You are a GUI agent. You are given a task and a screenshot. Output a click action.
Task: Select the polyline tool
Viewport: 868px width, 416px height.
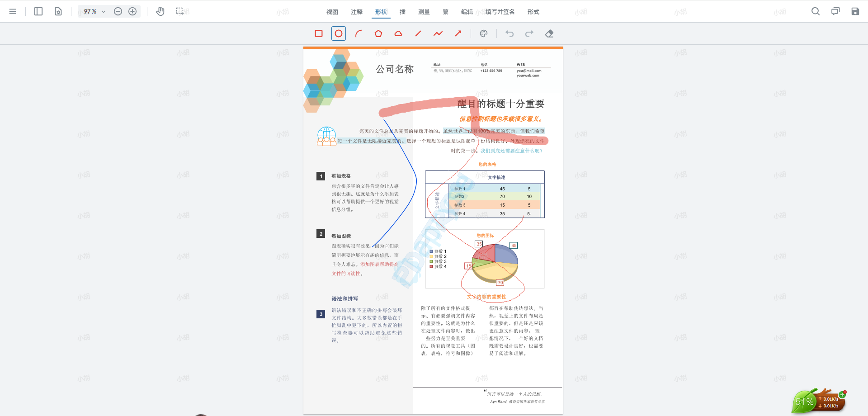coord(438,33)
